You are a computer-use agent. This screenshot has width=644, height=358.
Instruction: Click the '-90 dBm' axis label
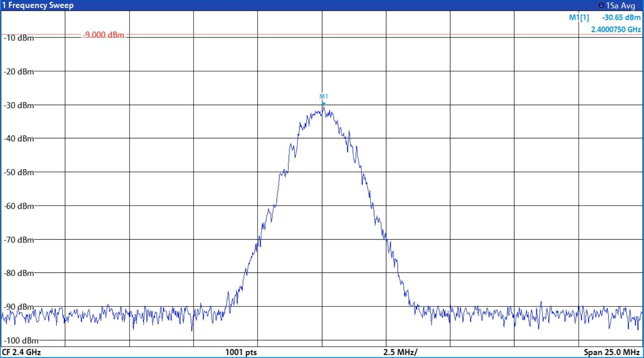19,307
